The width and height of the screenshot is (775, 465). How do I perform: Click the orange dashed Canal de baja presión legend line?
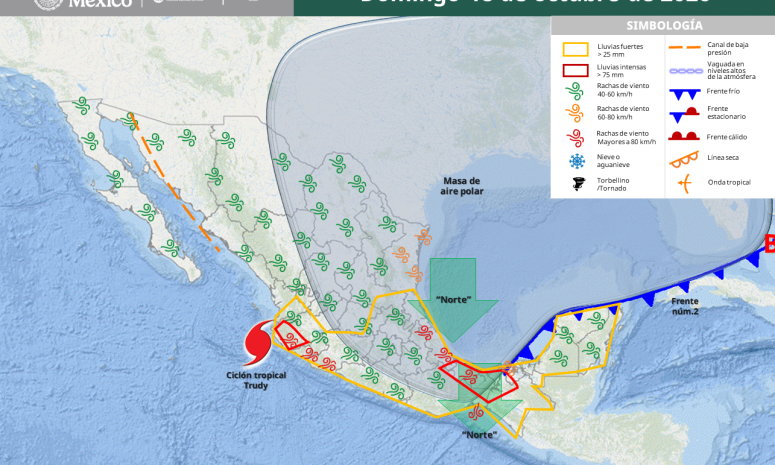(x=685, y=47)
